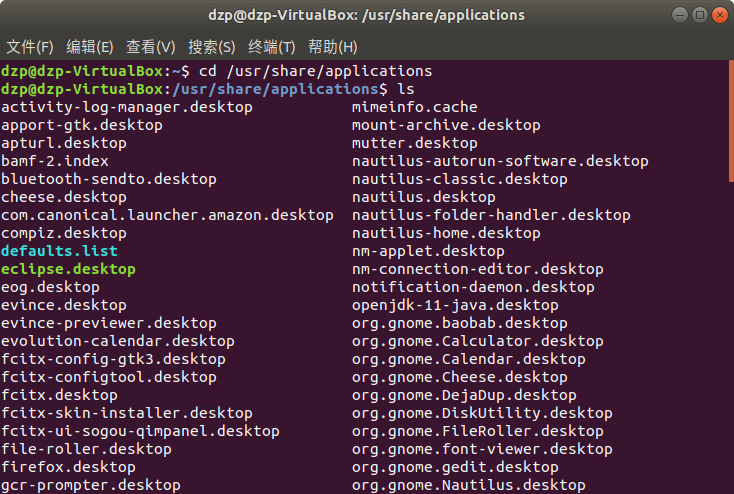
Task: Click the nautilus.desktop filename
Action: coord(423,197)
